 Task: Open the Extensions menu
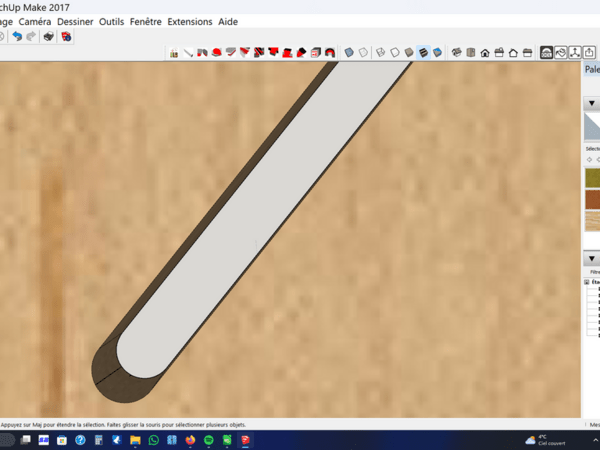coord(190,21)
